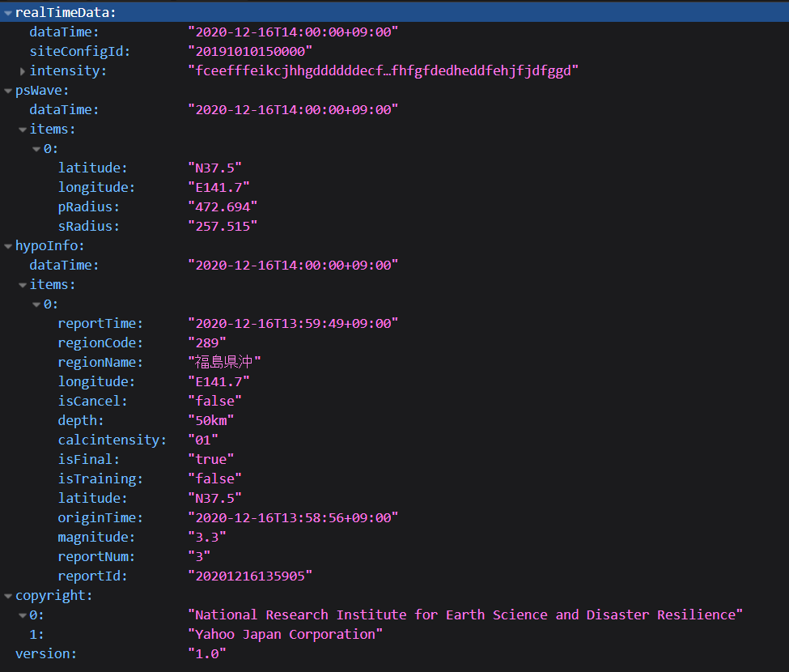The image size is (789, 672).
Task: Select the reportId value 20201216135905
Action: pyautogui.click(x=247, y=576)
